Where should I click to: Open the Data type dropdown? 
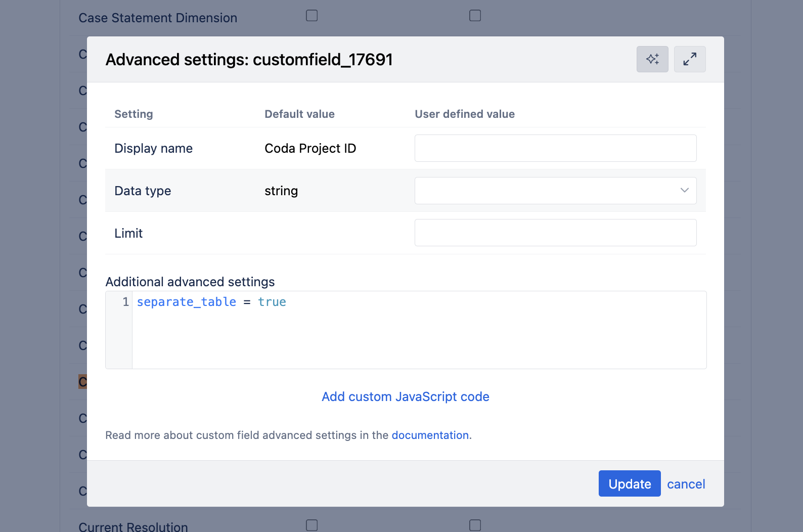point(555,191)
